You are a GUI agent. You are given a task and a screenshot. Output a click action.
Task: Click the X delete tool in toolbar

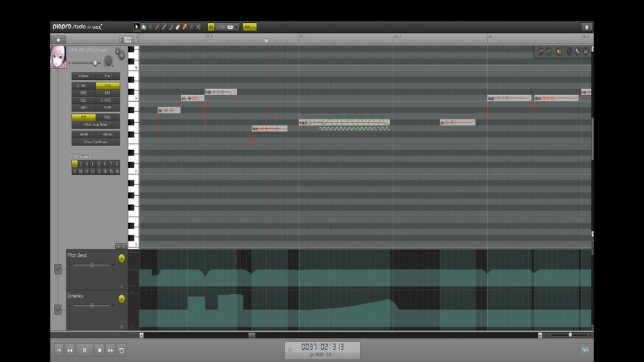[199, 27]
